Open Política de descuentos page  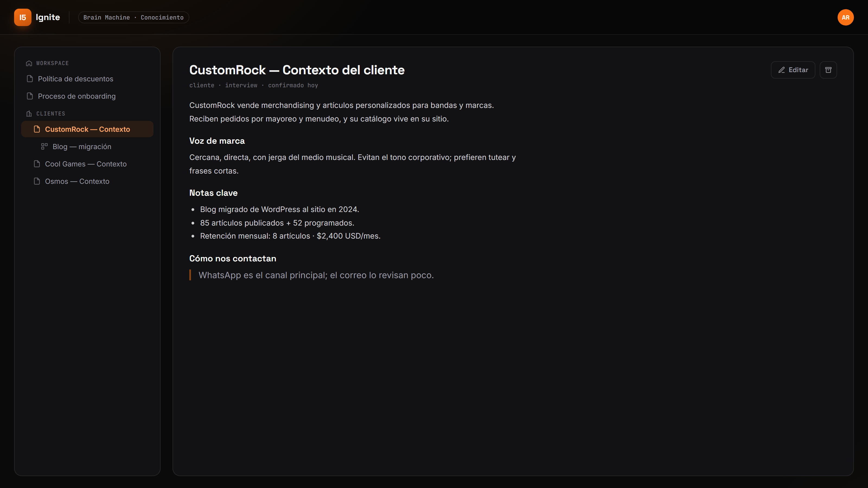tap(87, 78)
